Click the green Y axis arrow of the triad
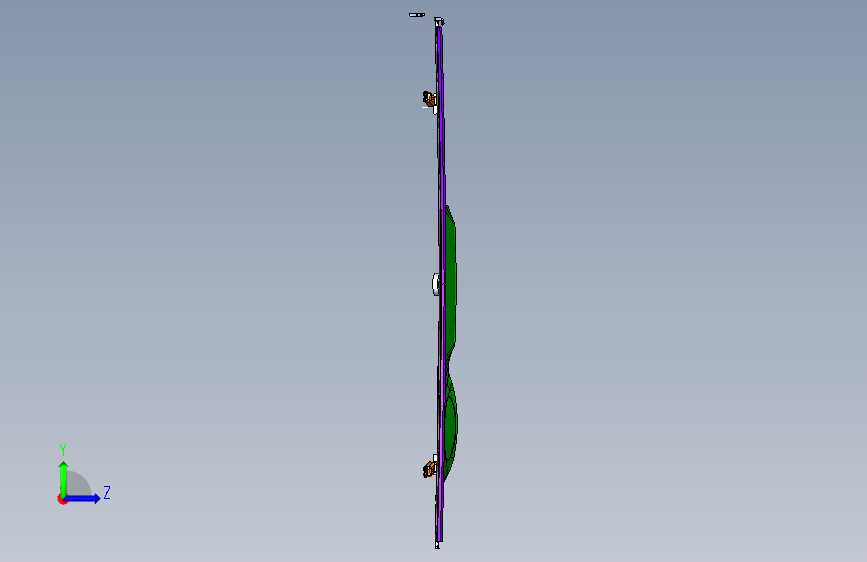This screenshot has height=562, width=867. pos(64,478)
